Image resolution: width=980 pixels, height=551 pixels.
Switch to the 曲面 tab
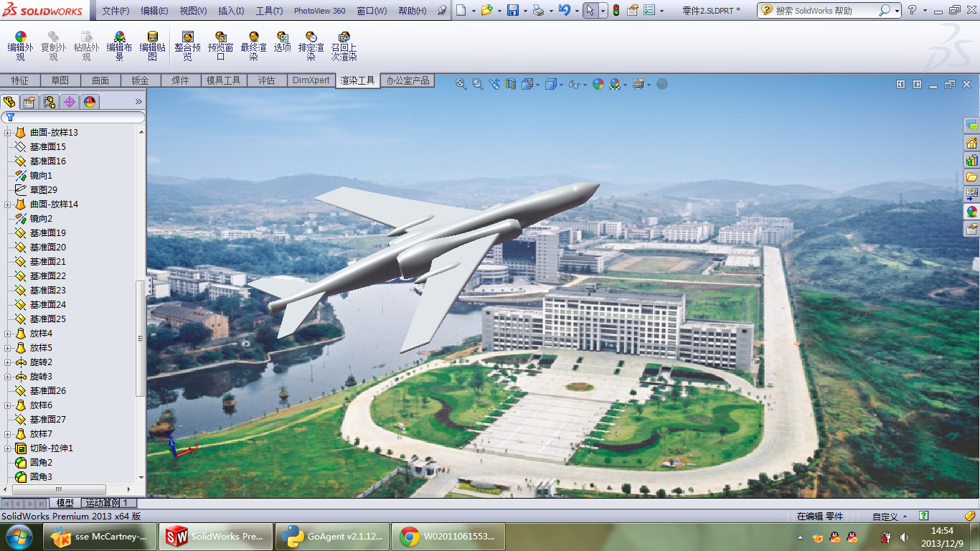(x=100, y=80)
